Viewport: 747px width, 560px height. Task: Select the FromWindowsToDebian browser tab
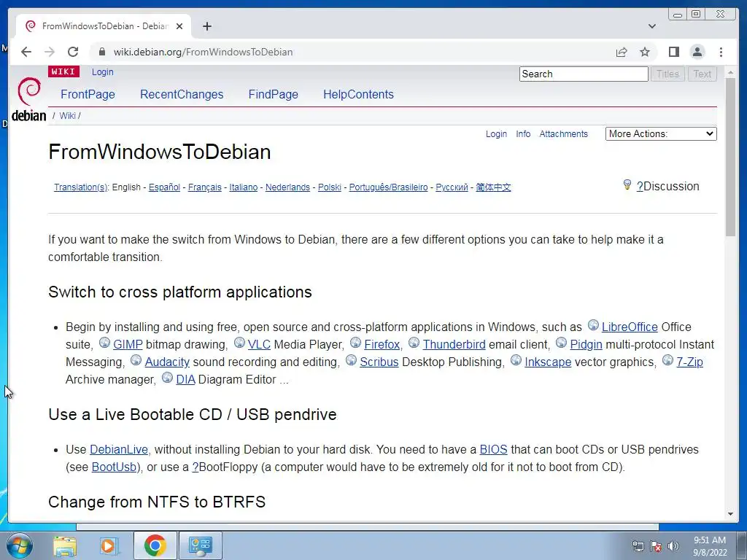point(104,26)
